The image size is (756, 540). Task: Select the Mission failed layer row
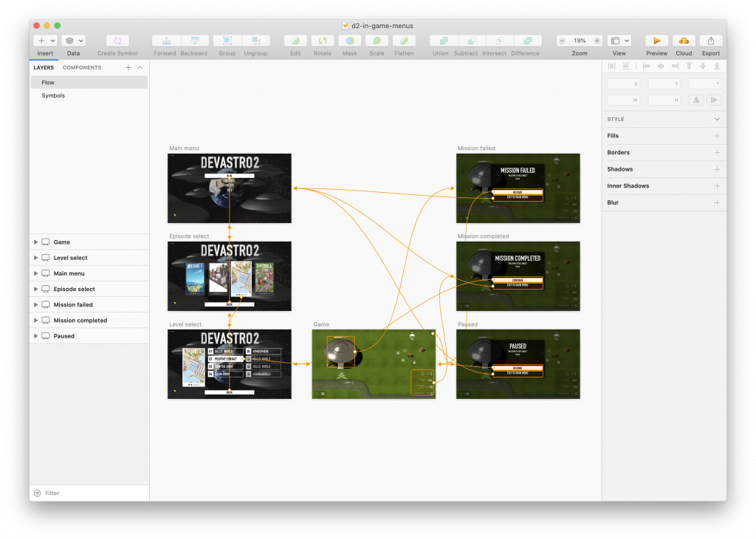point(89,304)
